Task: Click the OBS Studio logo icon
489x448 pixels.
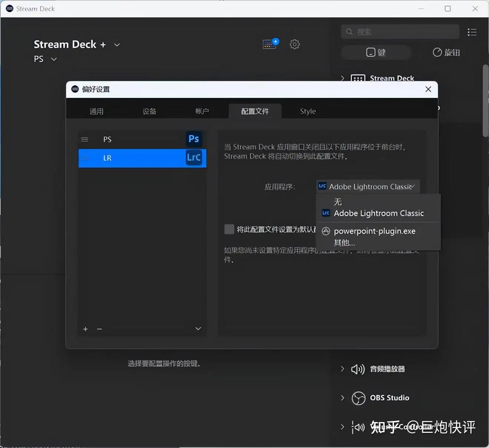Action: 358,398
